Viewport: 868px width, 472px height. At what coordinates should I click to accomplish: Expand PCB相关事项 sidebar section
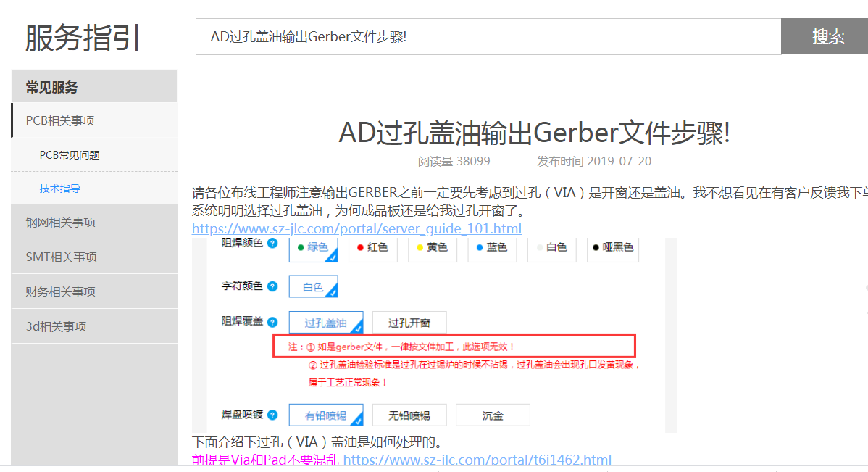94,120
